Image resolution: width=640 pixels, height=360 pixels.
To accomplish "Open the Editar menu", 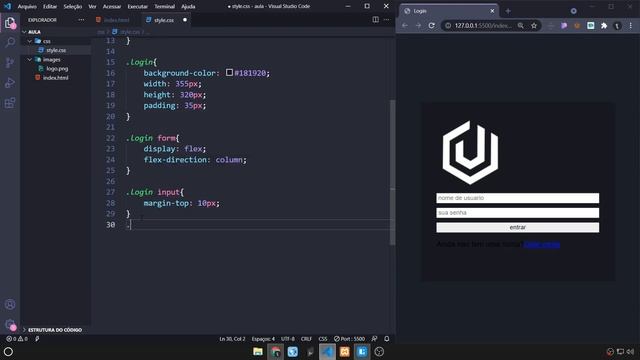I will coord(50,7).
